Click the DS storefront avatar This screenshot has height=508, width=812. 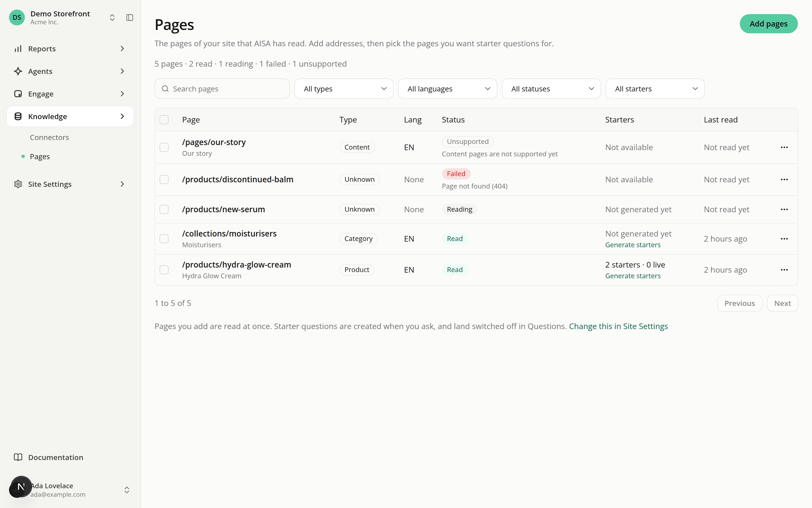click(x=17, y=17)
